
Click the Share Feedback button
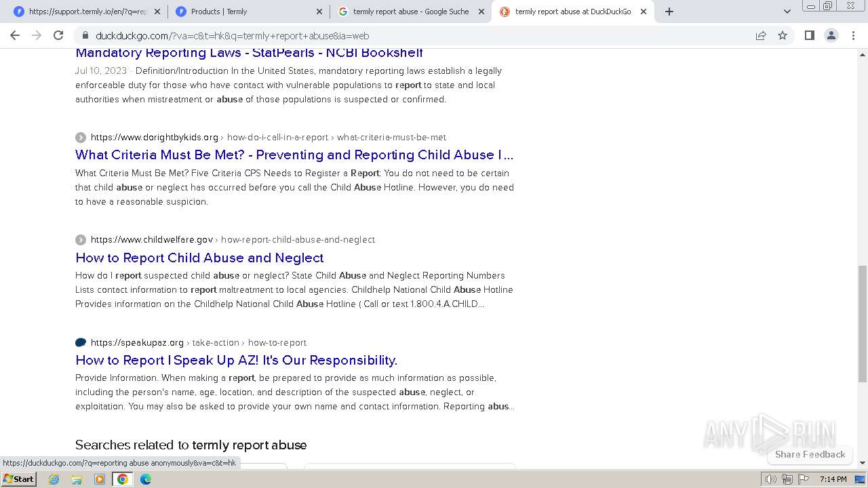[810, 454]
